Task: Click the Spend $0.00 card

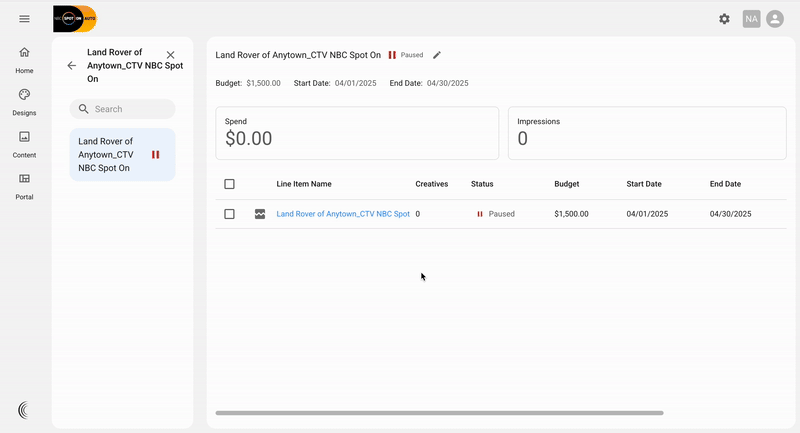Action: pyautogui.click(x=357, y=133)
